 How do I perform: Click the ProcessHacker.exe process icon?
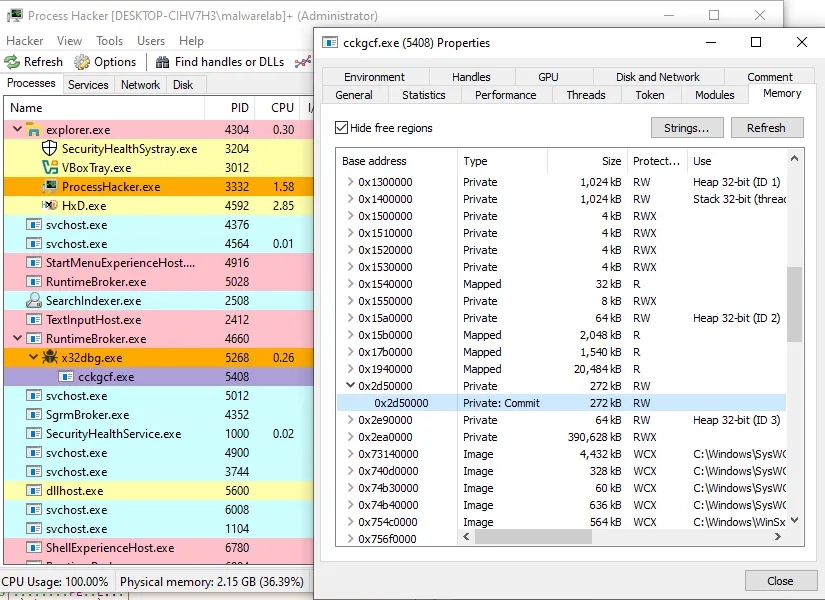click(x=49, y=187)
